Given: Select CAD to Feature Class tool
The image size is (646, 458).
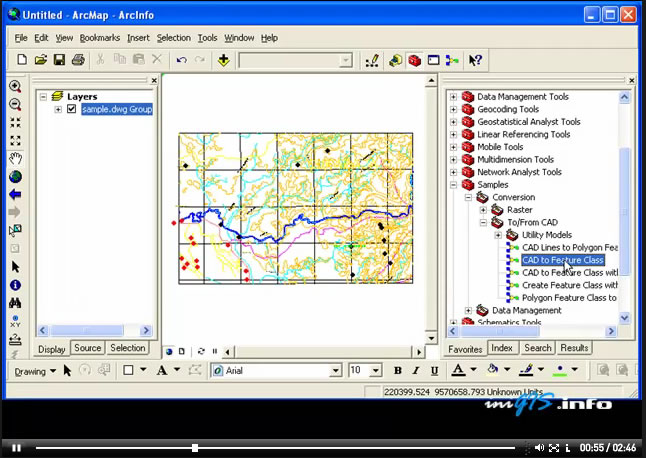Looking at the screenshot, I should pos(562,260).
